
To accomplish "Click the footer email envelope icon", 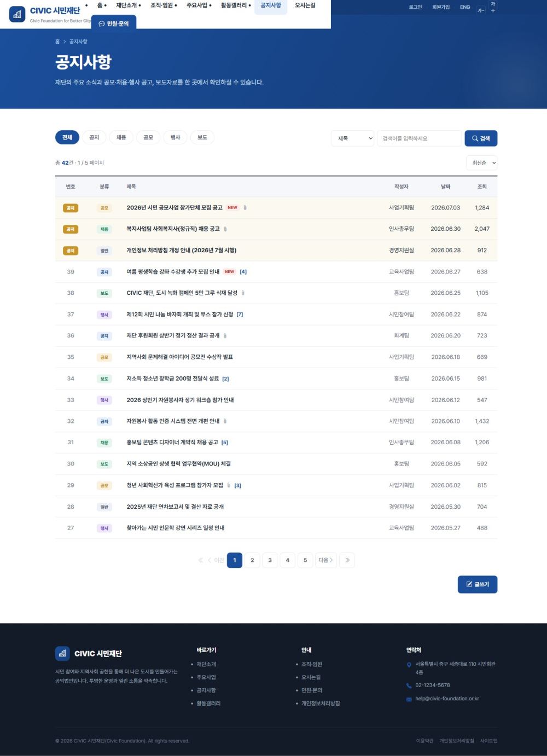I will [x=409, y=699].
